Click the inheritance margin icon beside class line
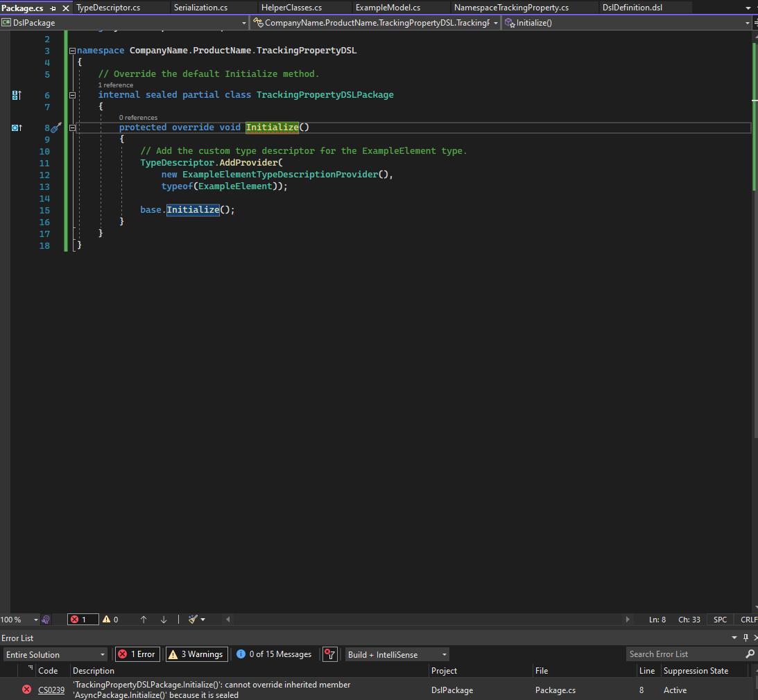Image resolution: width=758 pixels, height=700 pixels. point(17,95)
